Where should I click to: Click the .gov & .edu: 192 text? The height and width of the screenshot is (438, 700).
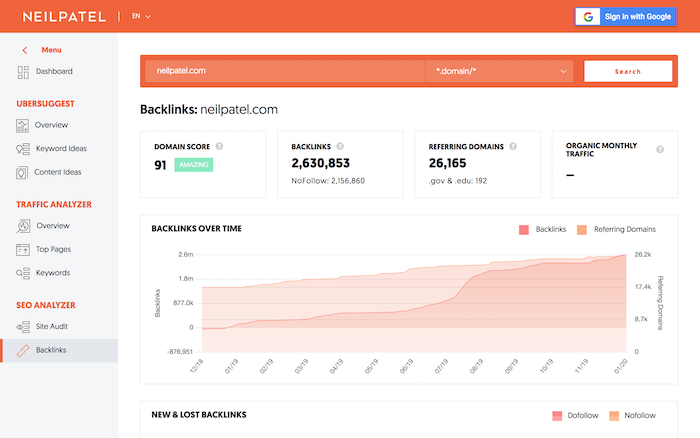pos(458,181)
